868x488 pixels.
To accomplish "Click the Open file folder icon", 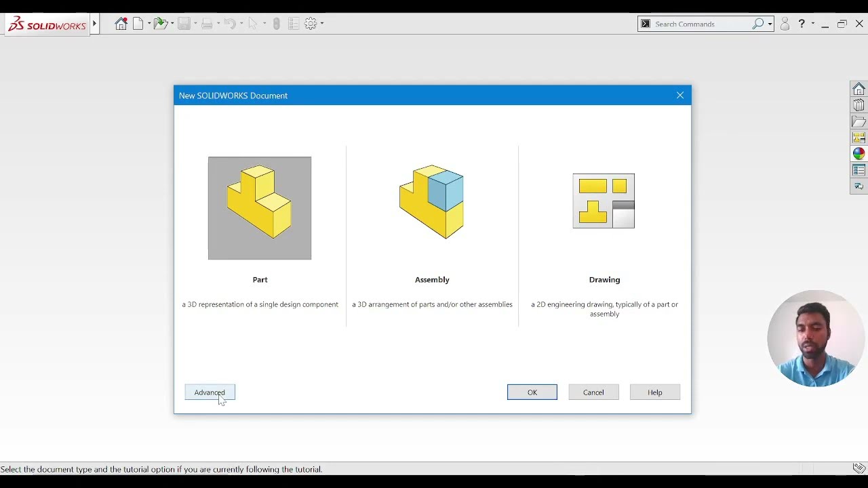I will coord(161,24).
